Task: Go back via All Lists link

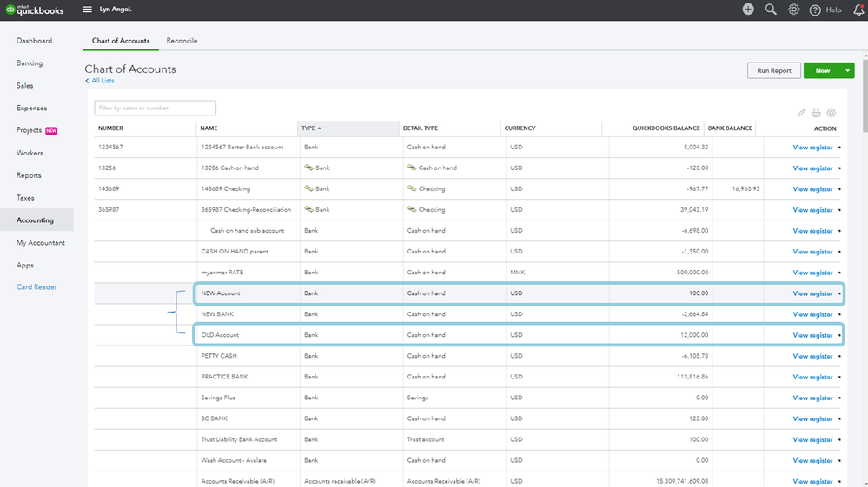Action: pyautogui.click(x=100, y=81)
